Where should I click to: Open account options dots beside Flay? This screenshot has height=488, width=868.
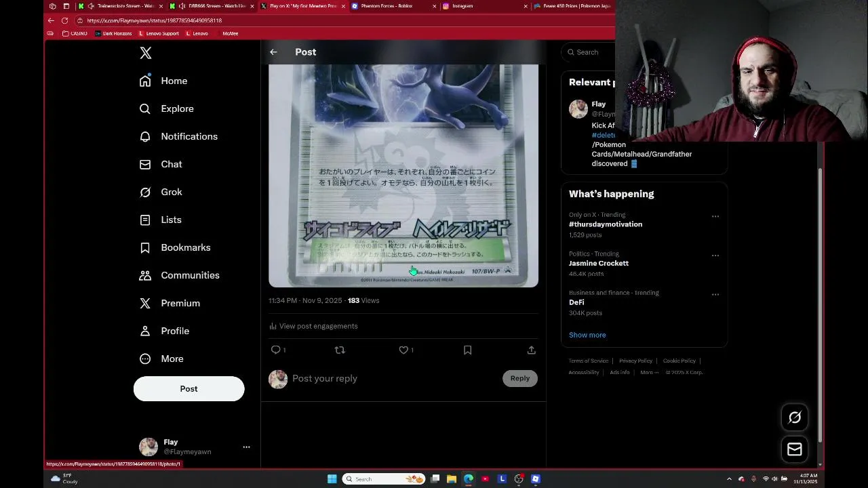click(246, 447)
